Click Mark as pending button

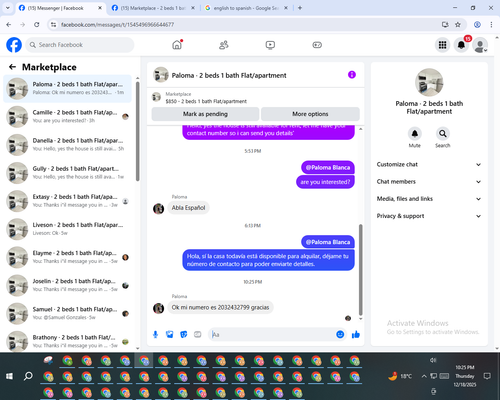click(x=205, y=114)
